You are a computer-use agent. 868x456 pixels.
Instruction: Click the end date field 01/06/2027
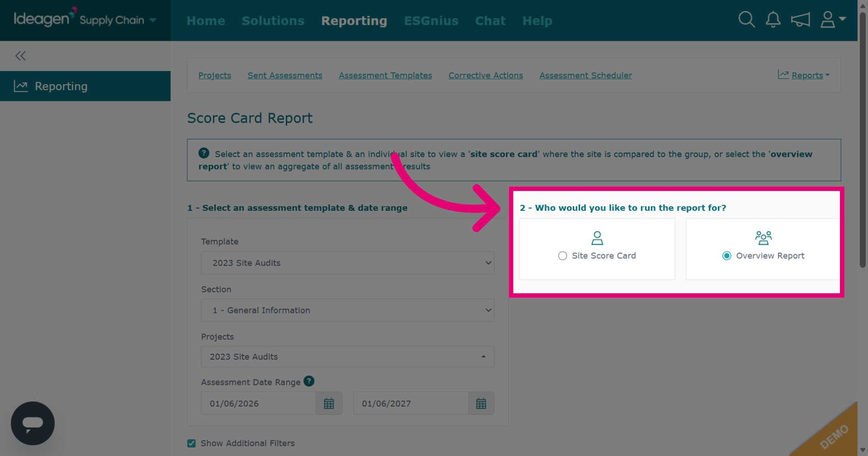(411, 404)
